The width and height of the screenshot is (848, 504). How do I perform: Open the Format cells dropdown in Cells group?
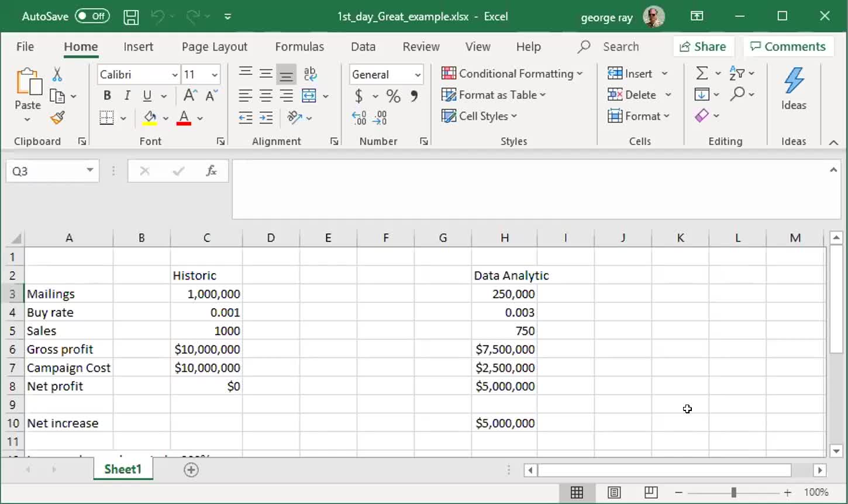(x=639, y=116)
